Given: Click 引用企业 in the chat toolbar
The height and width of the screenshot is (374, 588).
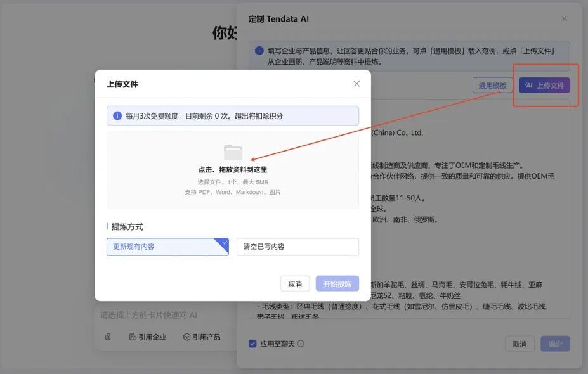Looking at the screenshot, I should [148, 337].
